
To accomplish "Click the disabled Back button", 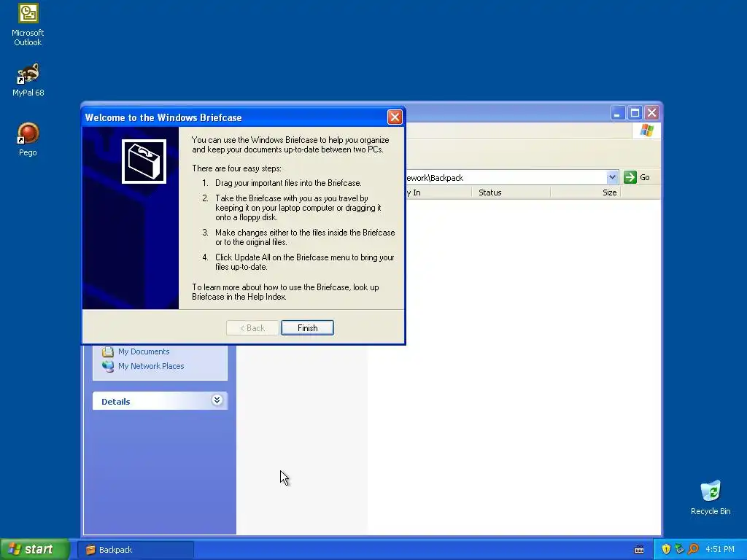I will tap(252, 327).
